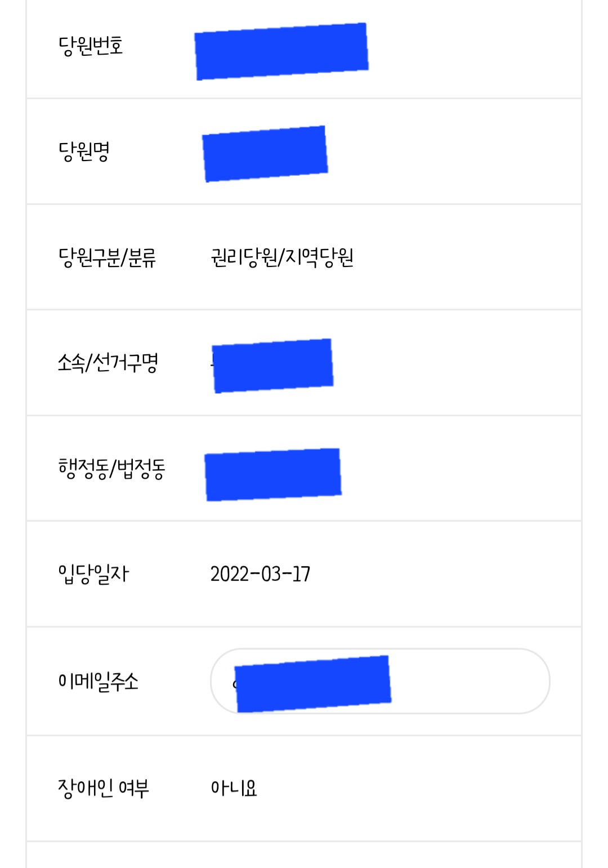Click blank space right of 2022-03-17
Screen dimensions: 608x868
click(x=445, y=574)
